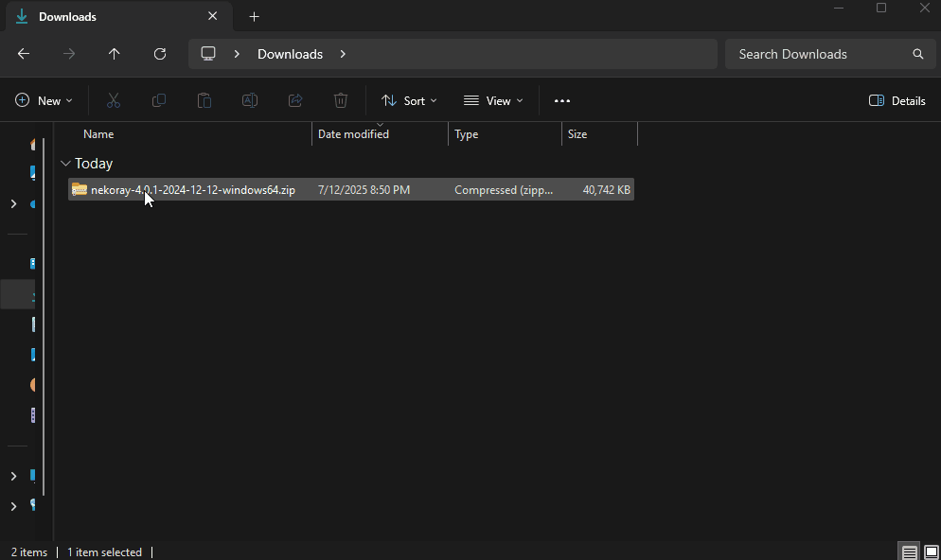This screenshot has width=941, height=560.
Task: Navigate back with the left arrow
Action: pos(24,54)
